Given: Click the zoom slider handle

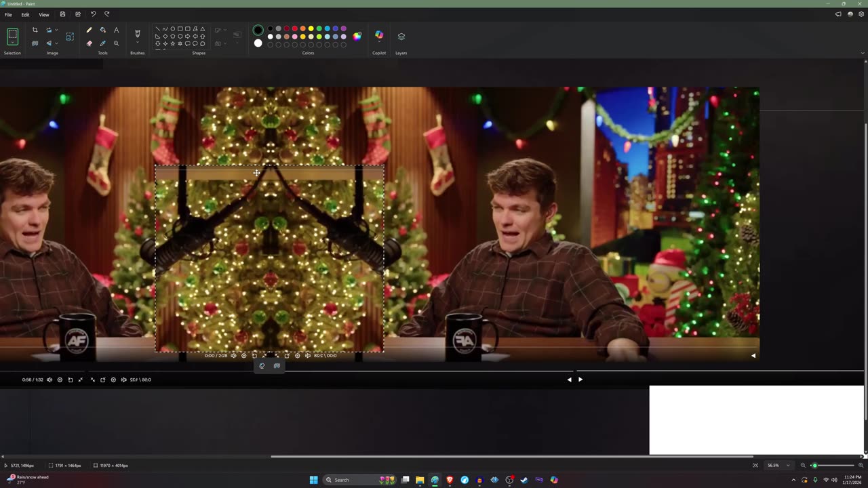Looking at the screenshot, I should coord(815,466).
